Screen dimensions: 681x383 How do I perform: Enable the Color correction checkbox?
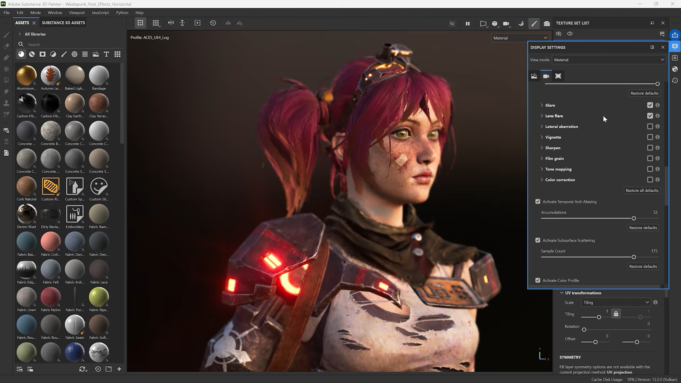point(650,180)
